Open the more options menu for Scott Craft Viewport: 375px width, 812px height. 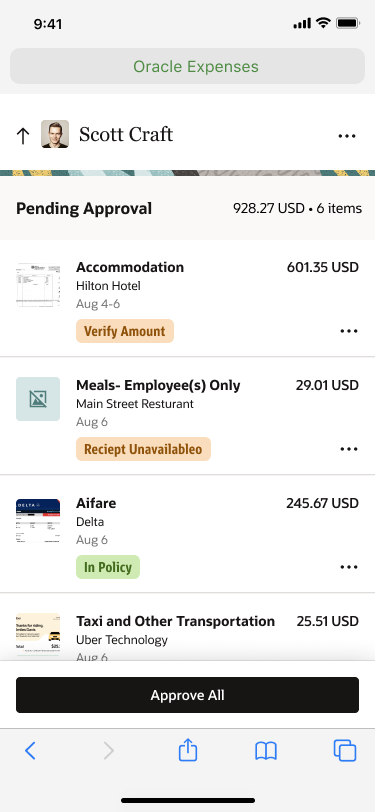(x=347, y=136)
